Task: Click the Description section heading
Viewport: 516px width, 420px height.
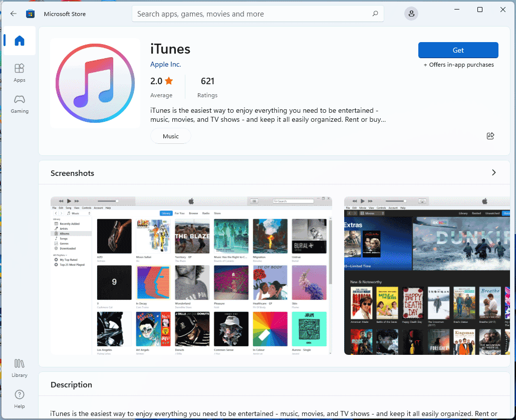Action: point(71,384)
